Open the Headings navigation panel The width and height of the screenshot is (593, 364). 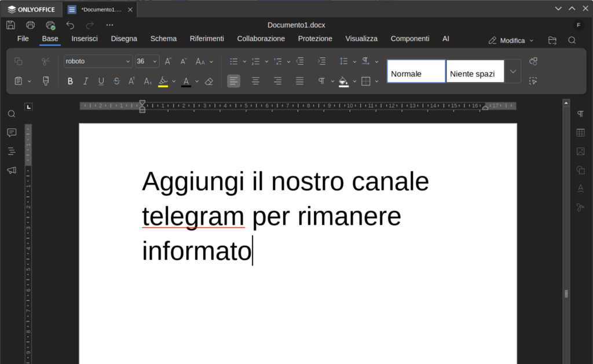(x=12, y=151)
